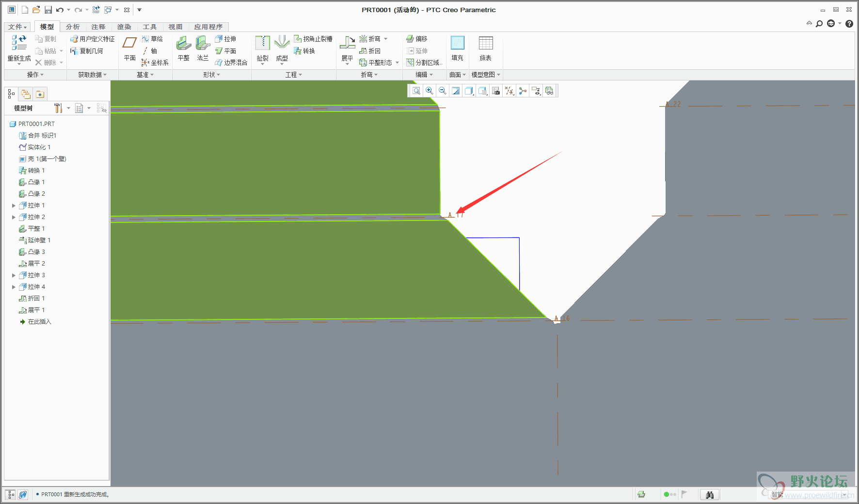
Task: Switch to the 工具 ribbon tab
Action: pyautogui.click(x=150, y=27)
